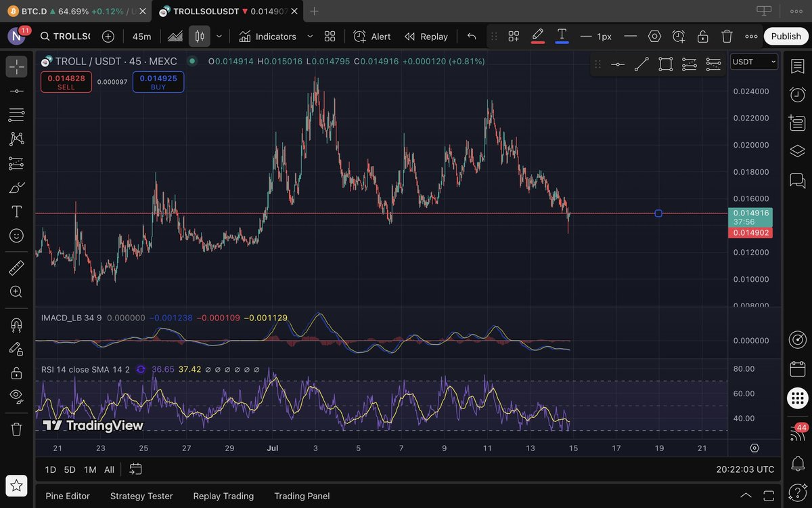This screenshot has width=812, height=508.
Task: Toggle the green market status dot
Action: point(192,61)
